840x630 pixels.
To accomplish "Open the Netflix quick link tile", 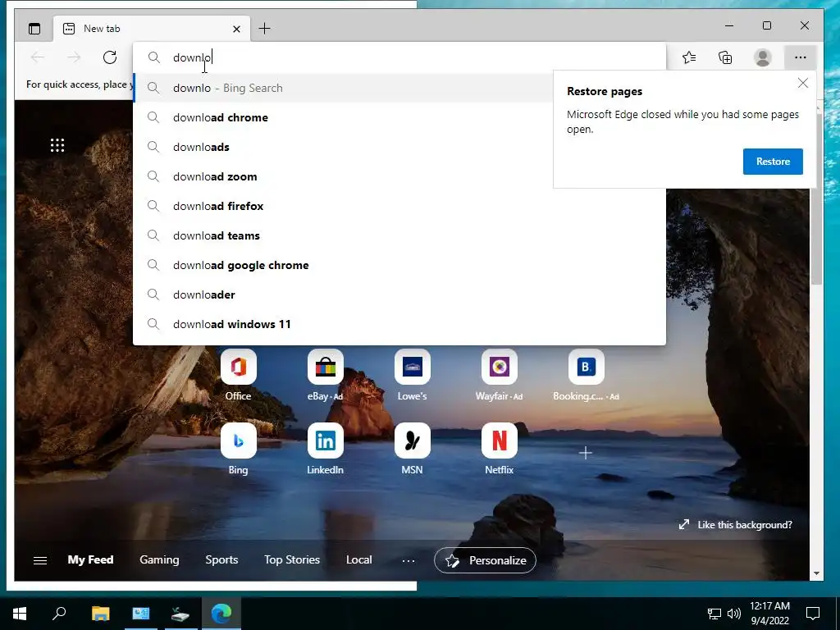I will [500, 449].
